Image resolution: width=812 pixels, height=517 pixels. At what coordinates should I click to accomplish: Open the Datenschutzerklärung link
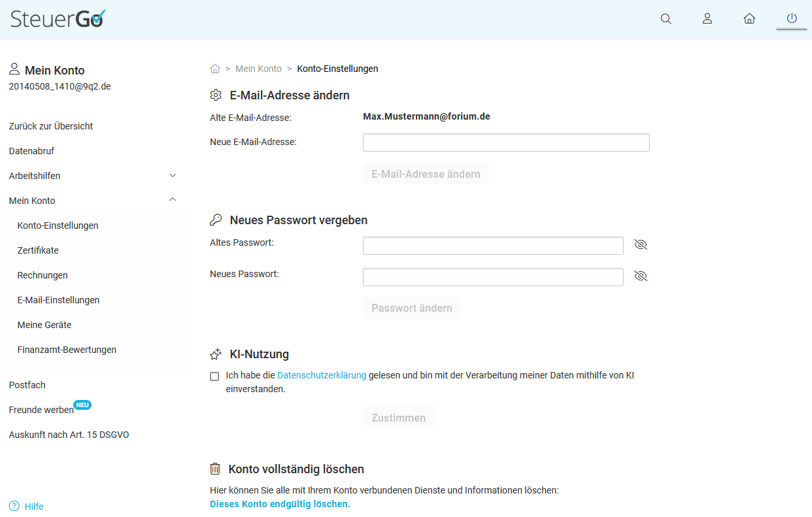(322, 376)
